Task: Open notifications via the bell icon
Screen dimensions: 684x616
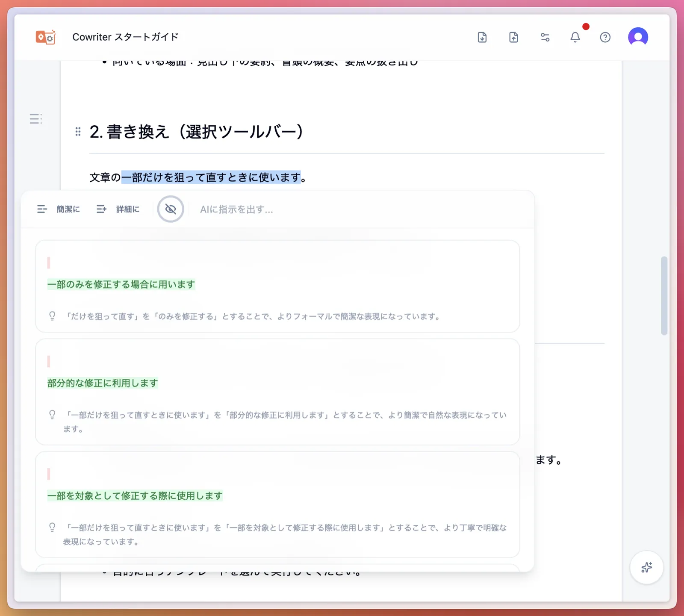Action: click(x=575, y=37)
